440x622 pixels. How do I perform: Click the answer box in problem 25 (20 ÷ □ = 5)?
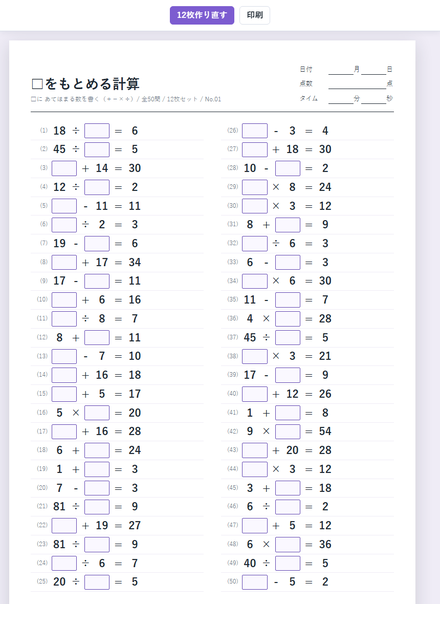[97, 582]
